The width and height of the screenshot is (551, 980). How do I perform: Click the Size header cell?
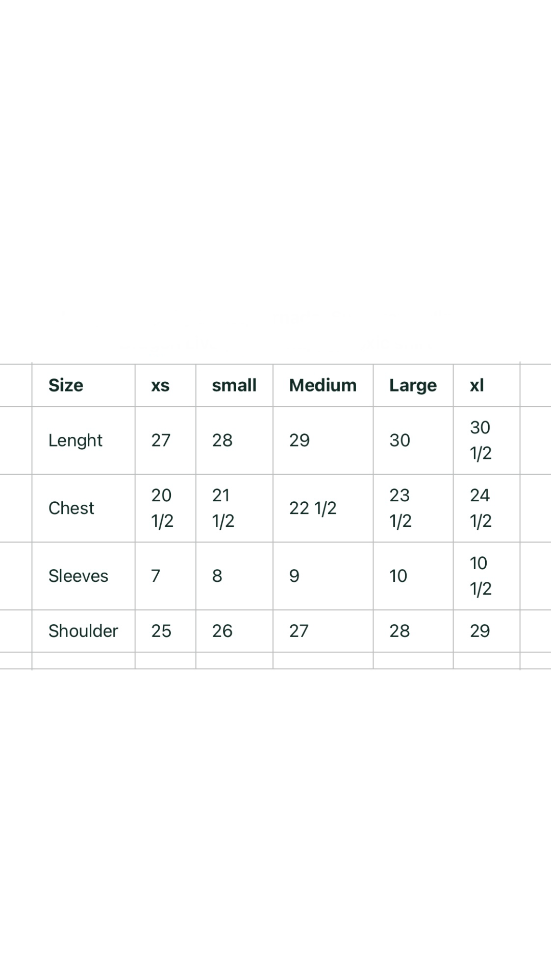[66, 385]
